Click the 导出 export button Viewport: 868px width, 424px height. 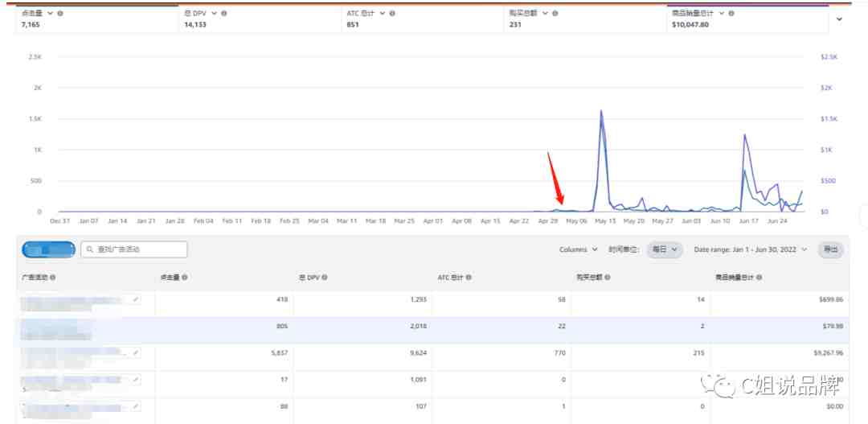(831, 249)
